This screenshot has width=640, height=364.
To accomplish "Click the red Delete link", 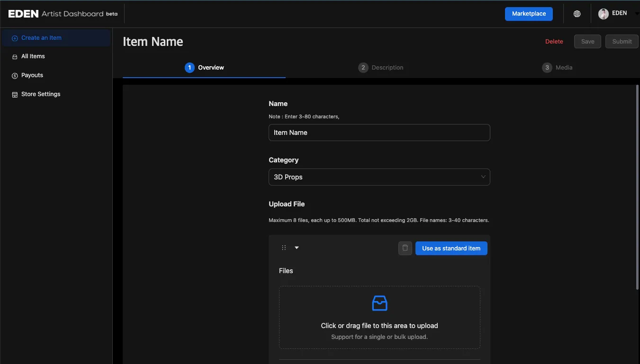I will [x=554, y=42].
